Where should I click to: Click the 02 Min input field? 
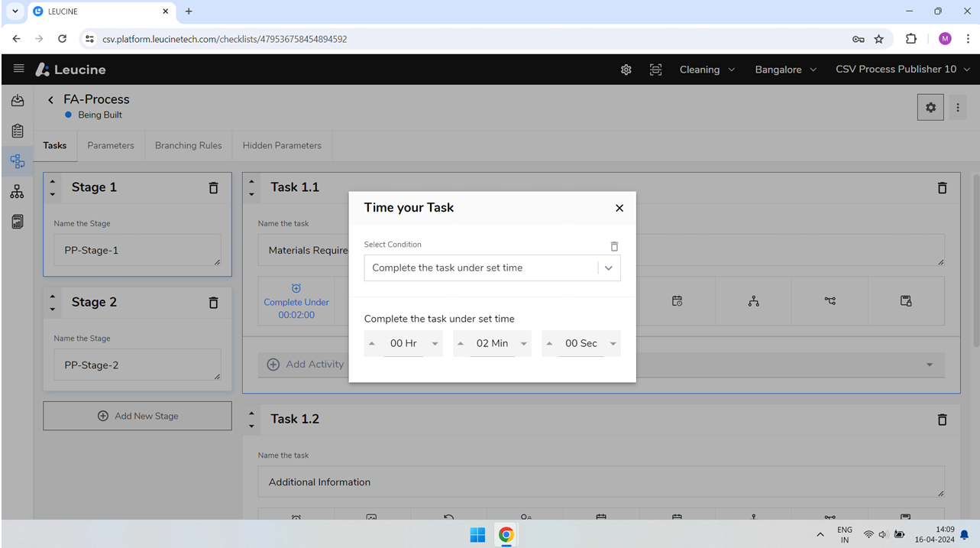point(492,343)
